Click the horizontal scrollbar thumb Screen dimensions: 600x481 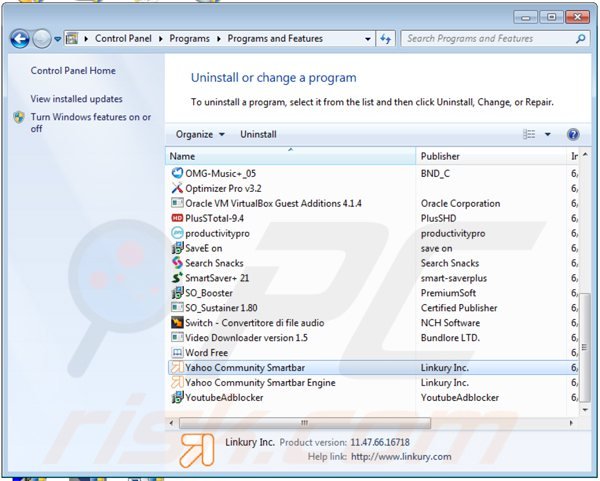[305, 423]
